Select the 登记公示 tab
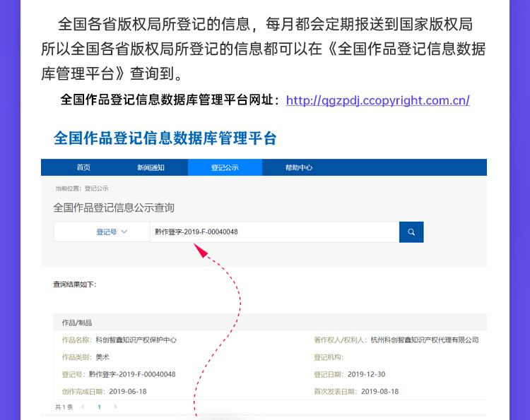 pos(225,168)
